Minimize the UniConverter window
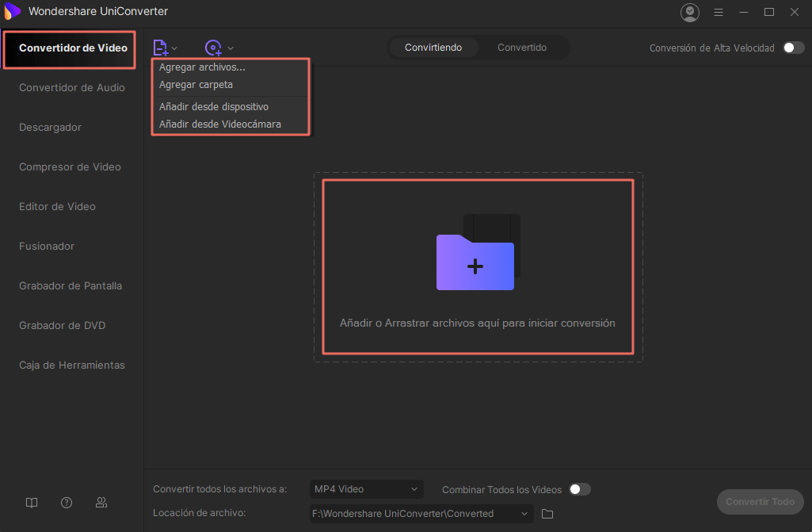The image size is (812, 532). point(744,12)
